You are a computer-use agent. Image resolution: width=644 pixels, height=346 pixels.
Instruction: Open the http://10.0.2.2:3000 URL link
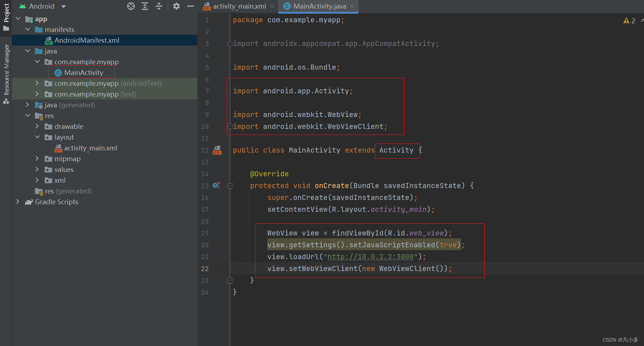pos(371,257)
